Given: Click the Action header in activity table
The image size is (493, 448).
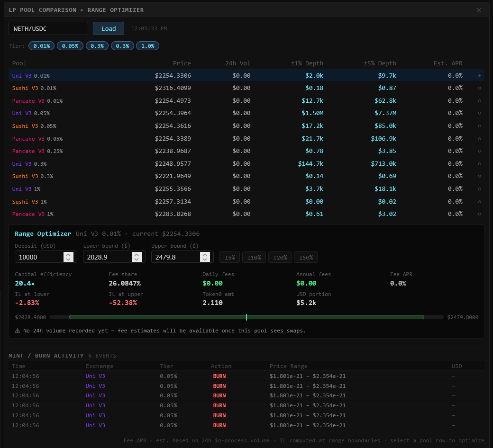Looking at the screenshot, I should (221, 366).
